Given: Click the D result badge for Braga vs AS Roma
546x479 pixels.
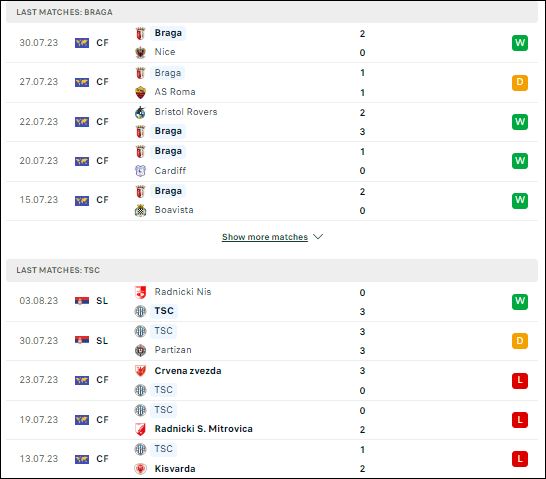Looking at the screenshot, I should tap(520, 83).
